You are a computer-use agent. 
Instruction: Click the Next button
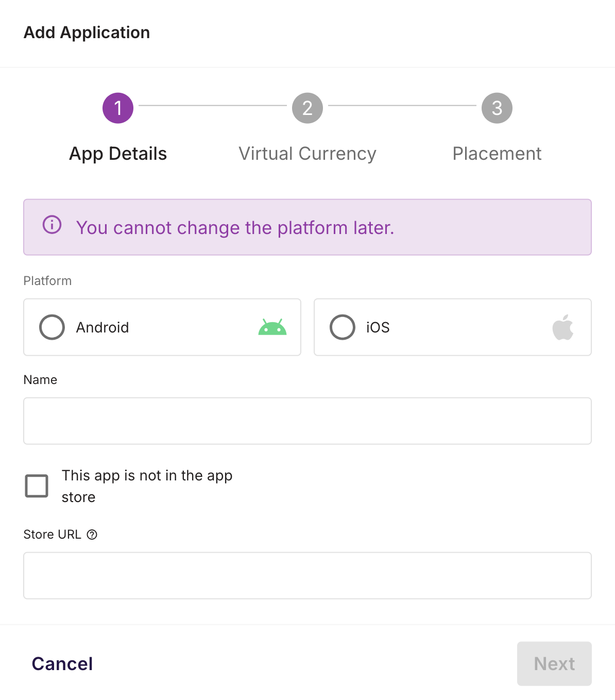point(554,663)
